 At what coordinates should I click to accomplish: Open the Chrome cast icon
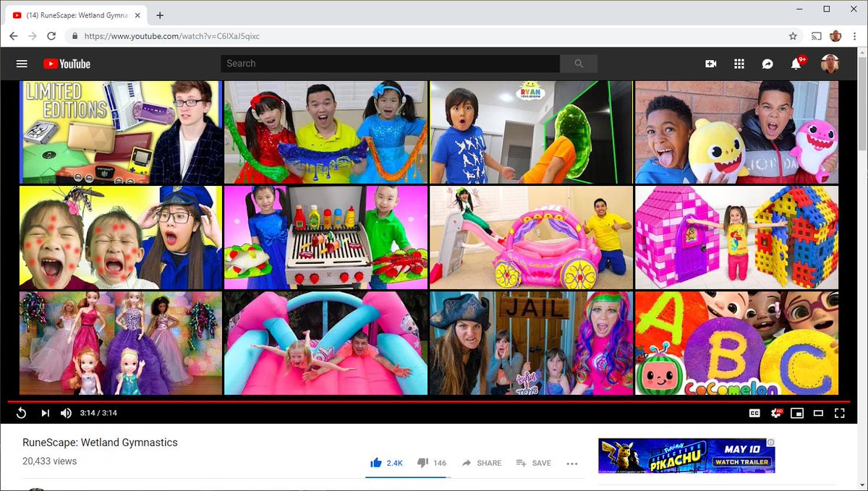pyautogui.click(x=816, y=35)
